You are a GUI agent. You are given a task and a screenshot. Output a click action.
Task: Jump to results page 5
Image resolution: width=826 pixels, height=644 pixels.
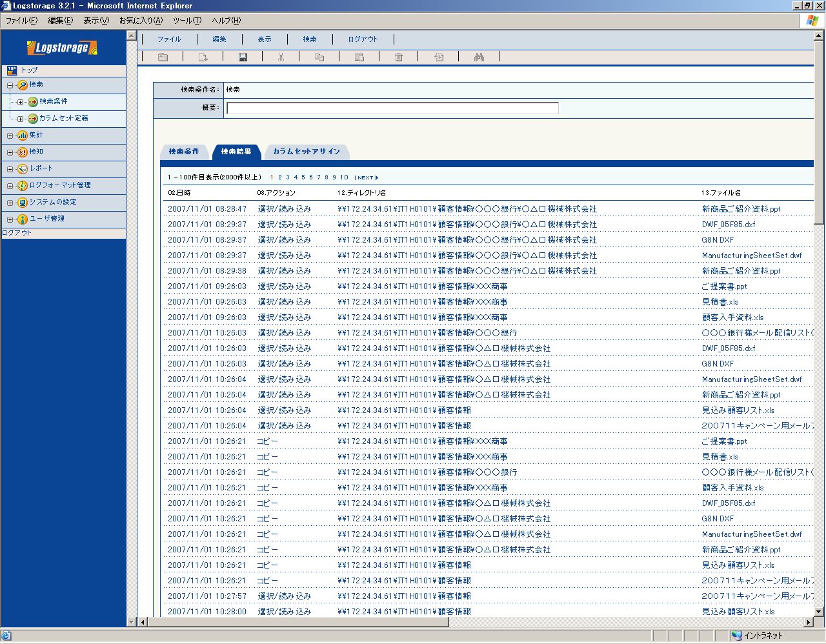pos(303,177)
